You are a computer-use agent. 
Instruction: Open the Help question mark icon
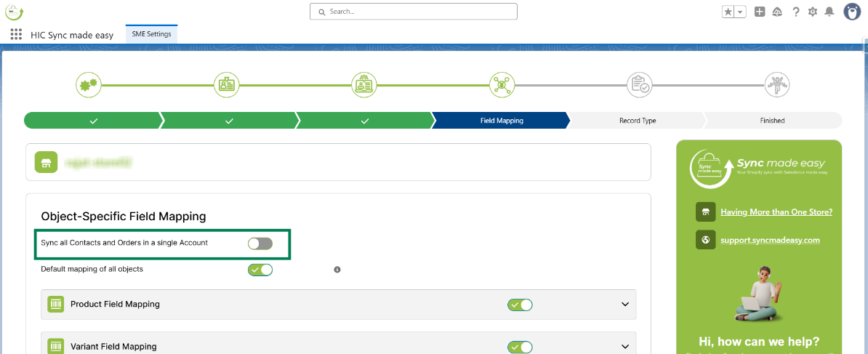point(795,12)
